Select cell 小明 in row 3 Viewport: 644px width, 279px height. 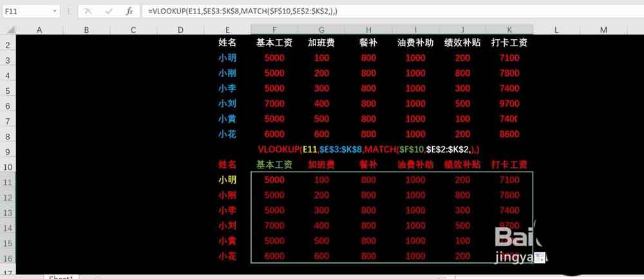click(227, 58)
